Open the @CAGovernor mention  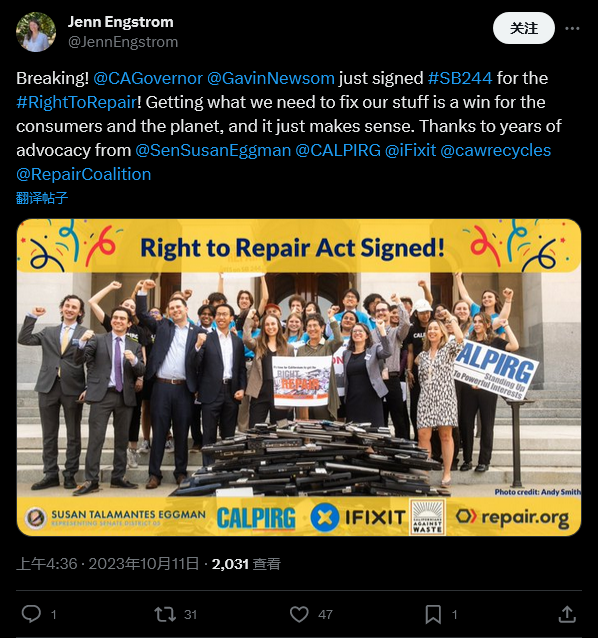point(148,78)
